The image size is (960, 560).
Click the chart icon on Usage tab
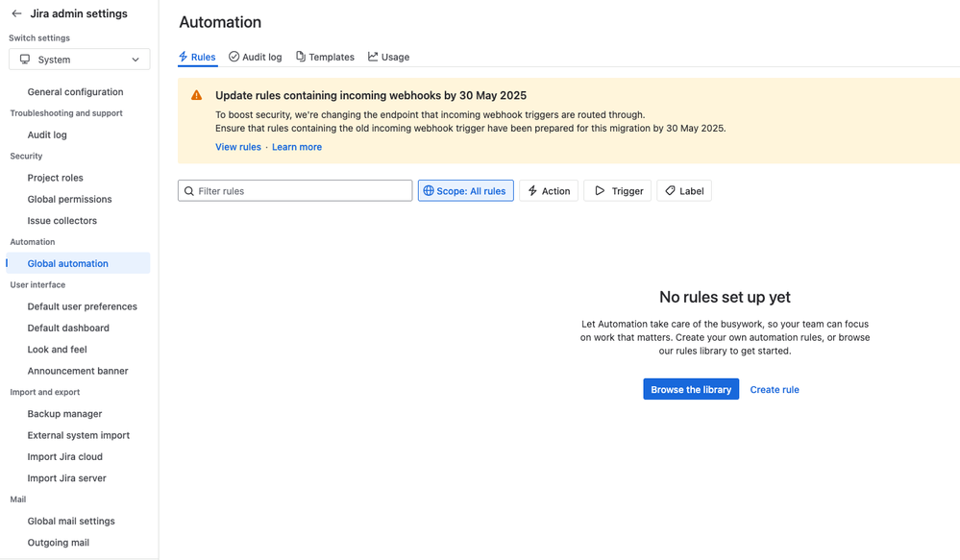click(373, 57)
